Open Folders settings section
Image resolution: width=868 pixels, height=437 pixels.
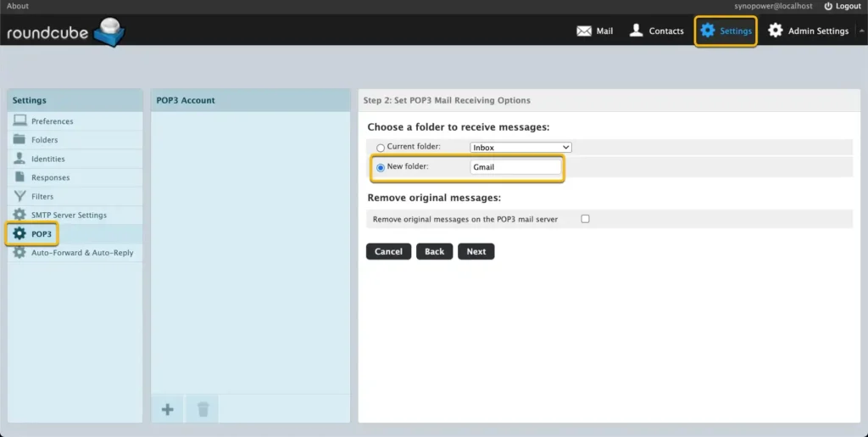coord(75,139)
